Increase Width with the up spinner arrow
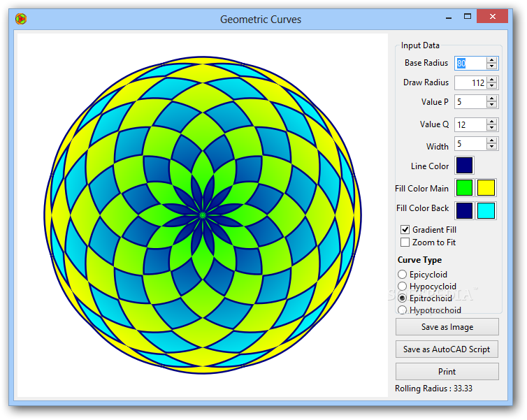 pos(492,140)
